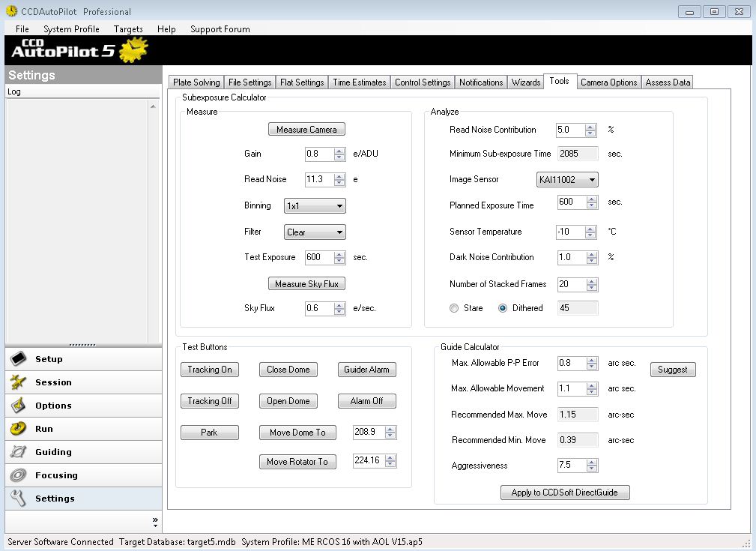Click the Measure Camera button
The height and width of the screenshot is (551, 756).
306,129
